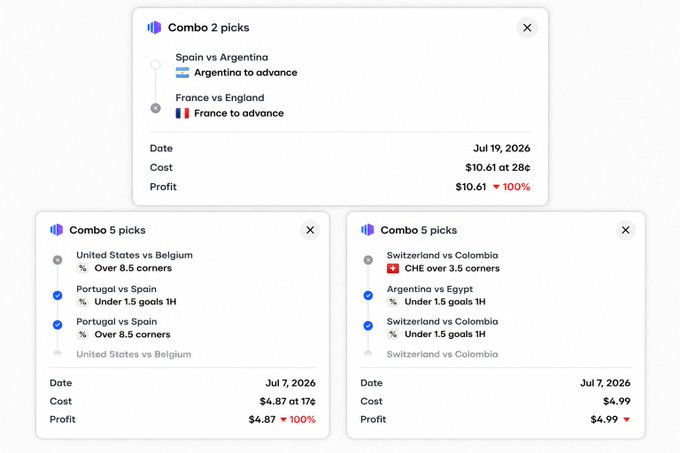The height and width of the screenshot is (453, 680).
Task: Click the logo icon on the United States vs Belgium card
Action: [56, 230]
